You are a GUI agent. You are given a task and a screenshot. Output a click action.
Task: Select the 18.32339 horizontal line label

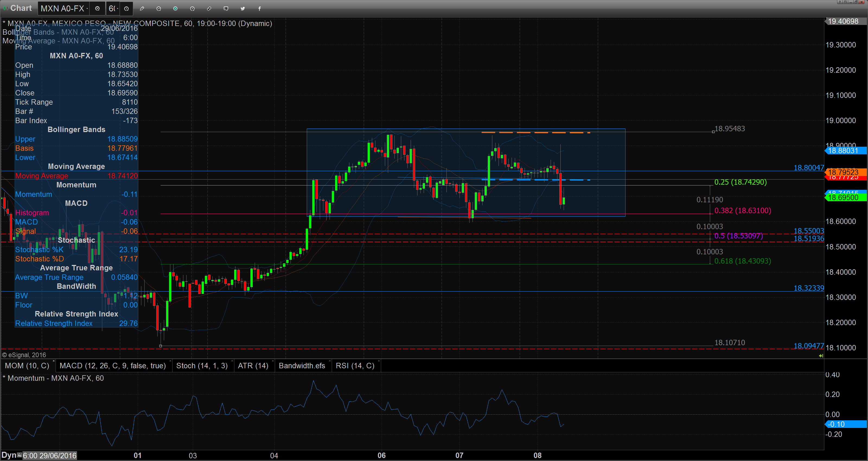(x=809, y=288)
